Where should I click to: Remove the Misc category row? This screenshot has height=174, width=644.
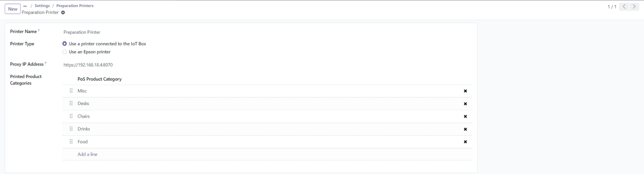click(x=465, y=91)
